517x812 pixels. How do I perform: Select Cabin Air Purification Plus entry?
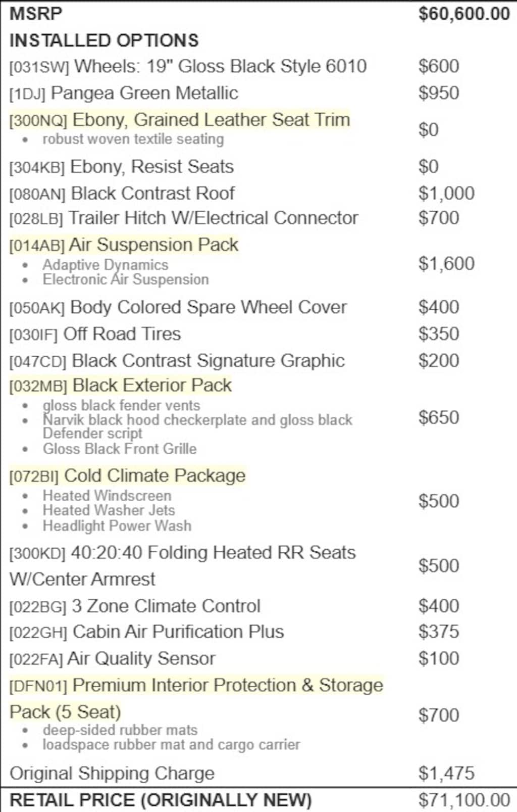[x=178, y=632]
